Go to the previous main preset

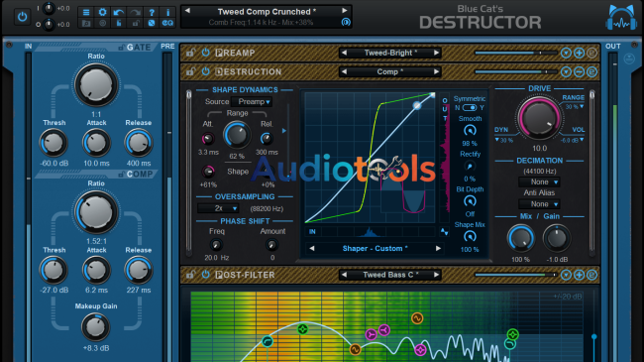[187, 11]
